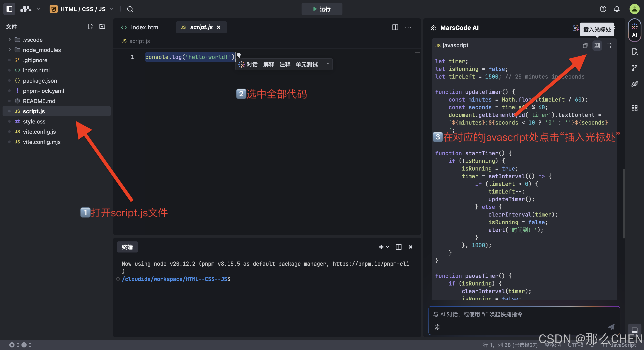Toggle the left sidebar panel
Image resolution: width=644 pixels, height=350 pixels.
(9, 9)
